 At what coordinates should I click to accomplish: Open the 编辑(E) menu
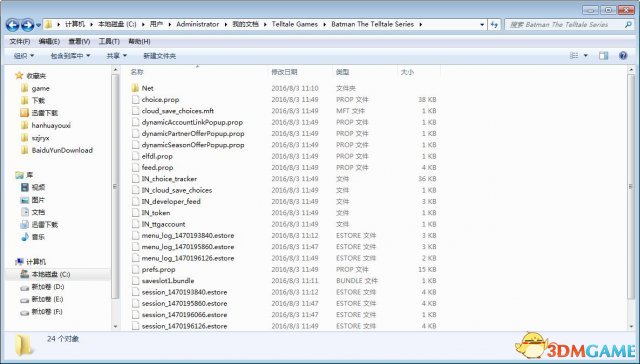point(49,41)
